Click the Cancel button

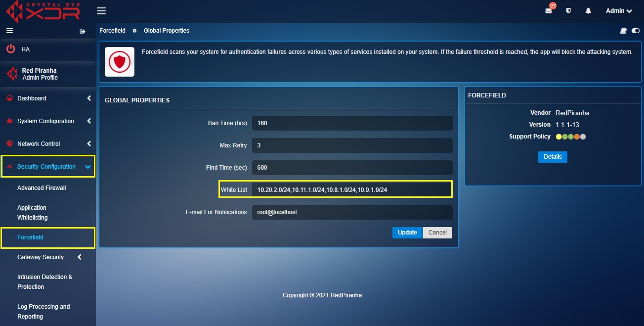437,233
